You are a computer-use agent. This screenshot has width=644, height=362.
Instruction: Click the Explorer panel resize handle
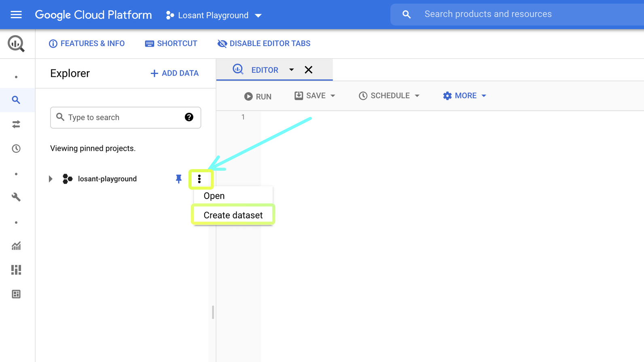click(213, 312)
